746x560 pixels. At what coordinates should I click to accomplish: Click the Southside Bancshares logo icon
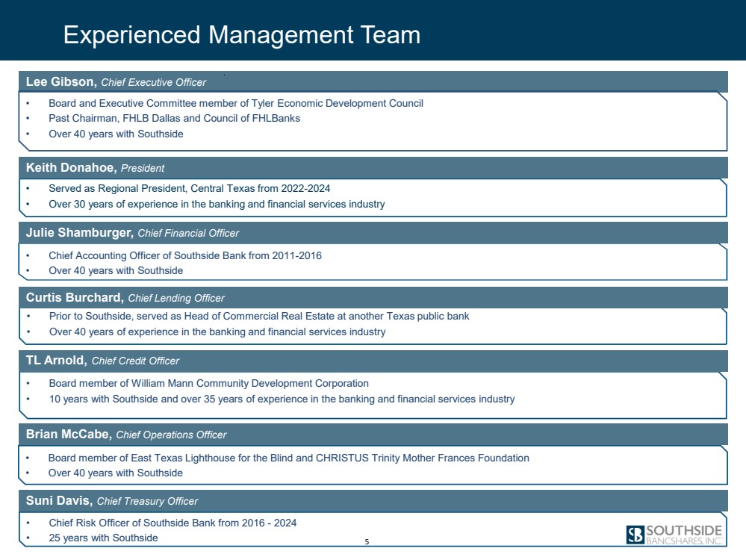click(x=635, y=535)
